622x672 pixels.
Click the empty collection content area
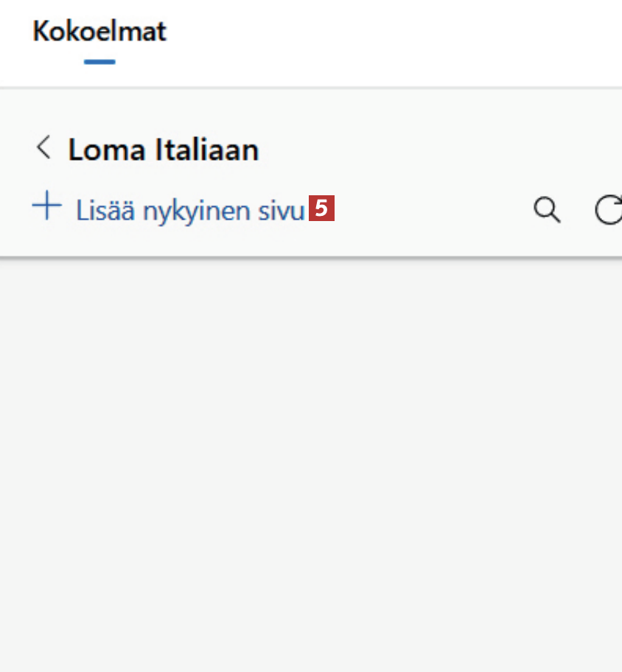pos(311,457)
